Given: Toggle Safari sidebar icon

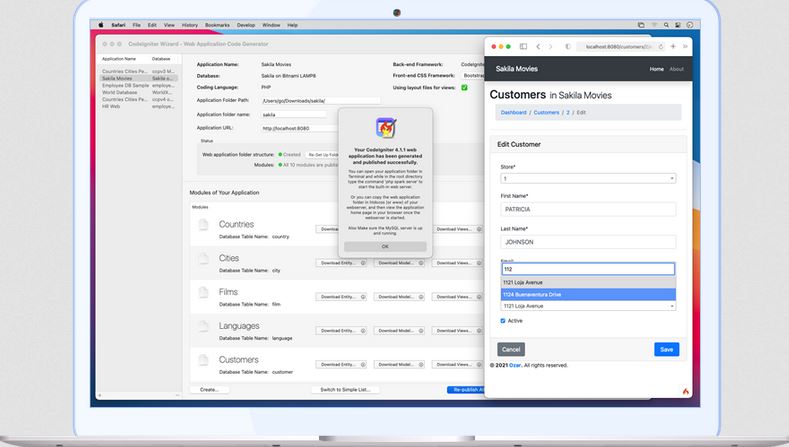Looking at the screenshot, I should (523, 46).
